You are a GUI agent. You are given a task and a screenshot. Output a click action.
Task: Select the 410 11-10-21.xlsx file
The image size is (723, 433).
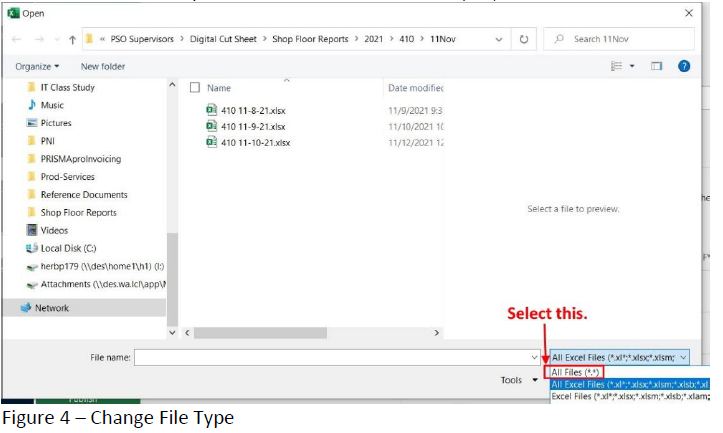coord(255,142)
